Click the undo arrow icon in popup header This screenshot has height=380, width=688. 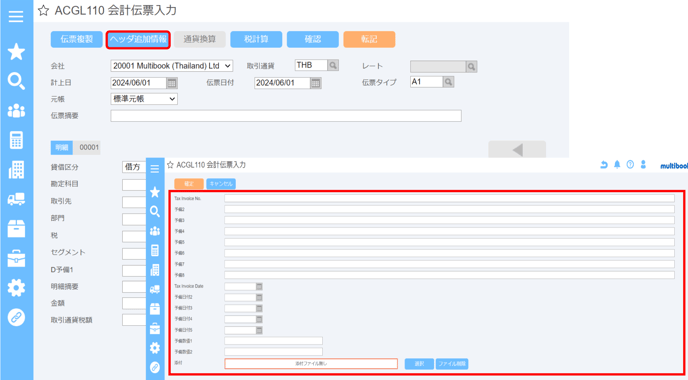(x=604, y=165)
